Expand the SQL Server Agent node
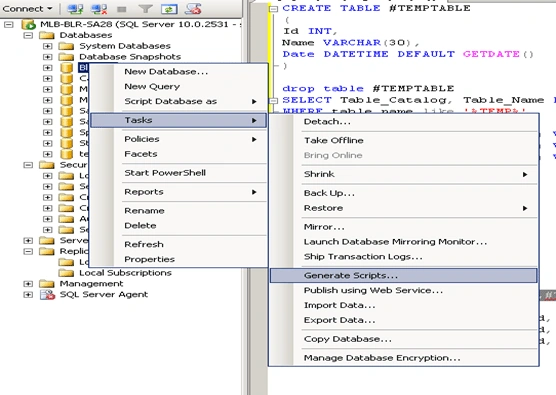This screenshot has height=395, width=556. pos(28,295)
